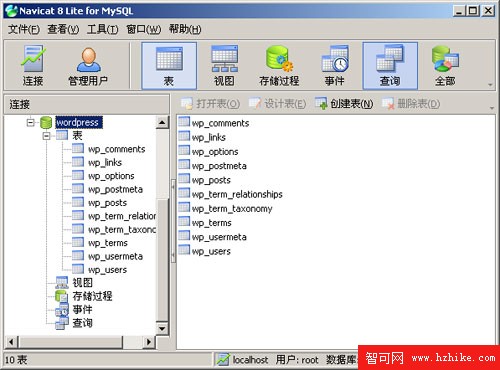
Task: Open 存储过程 (Stored Procedure) in the toolbar
Action: 279,65
